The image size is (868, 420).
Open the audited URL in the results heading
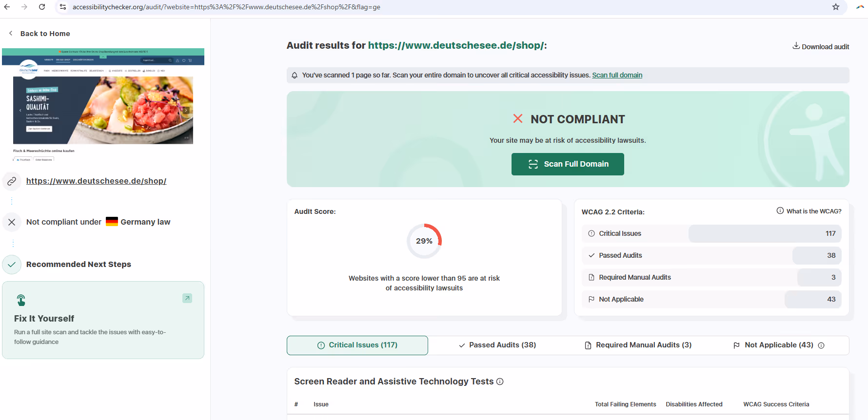pyautogui.click(x=456, y=45)
